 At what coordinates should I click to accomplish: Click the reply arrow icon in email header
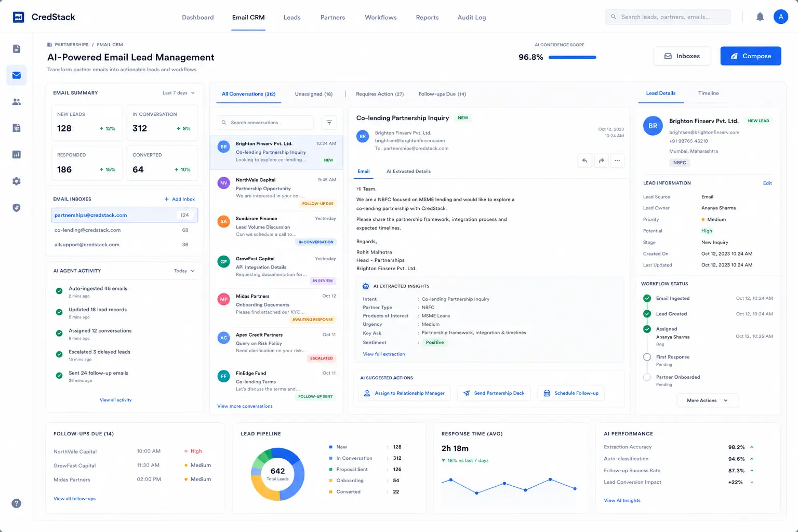coord(584,161)
